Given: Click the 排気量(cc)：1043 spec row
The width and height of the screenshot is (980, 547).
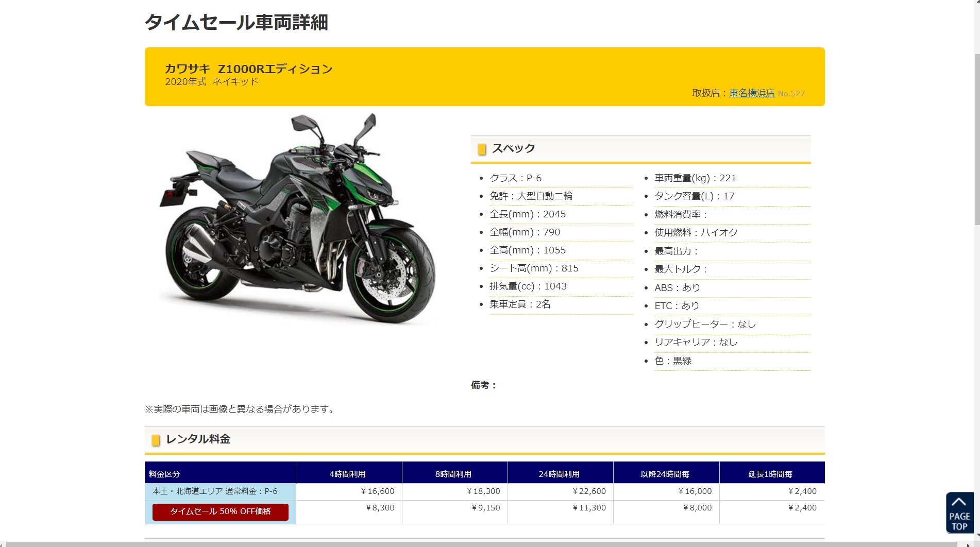Looking at the screenshot, I should coord(561,286).
